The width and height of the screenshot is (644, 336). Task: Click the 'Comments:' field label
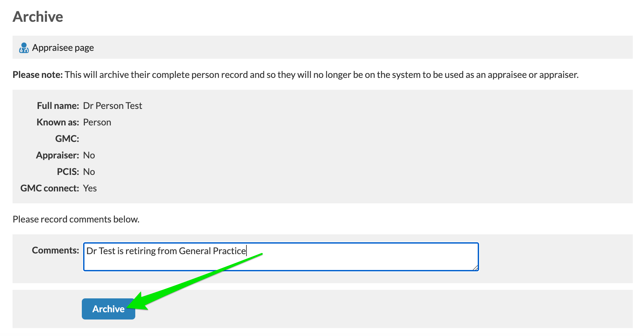click(55, 251)
